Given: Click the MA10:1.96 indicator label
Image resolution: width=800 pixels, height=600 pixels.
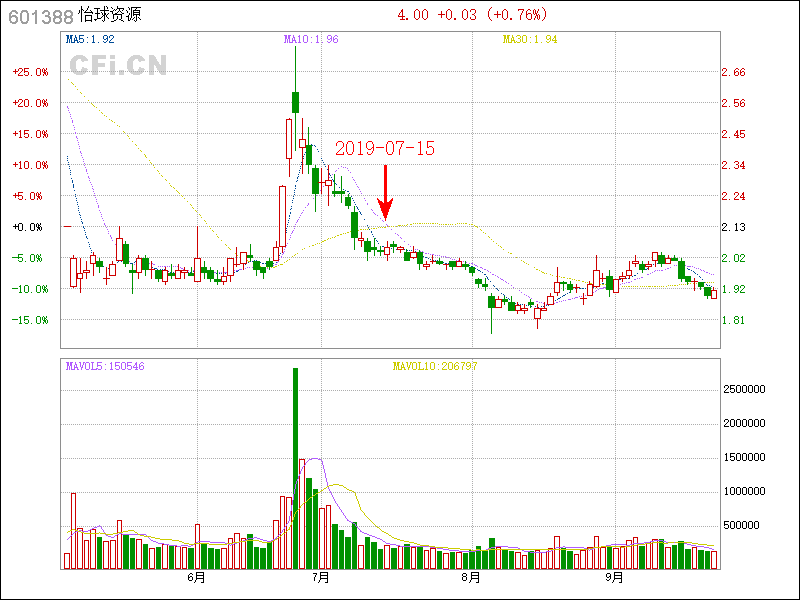Looking at the screenshot, I should 311,39.
